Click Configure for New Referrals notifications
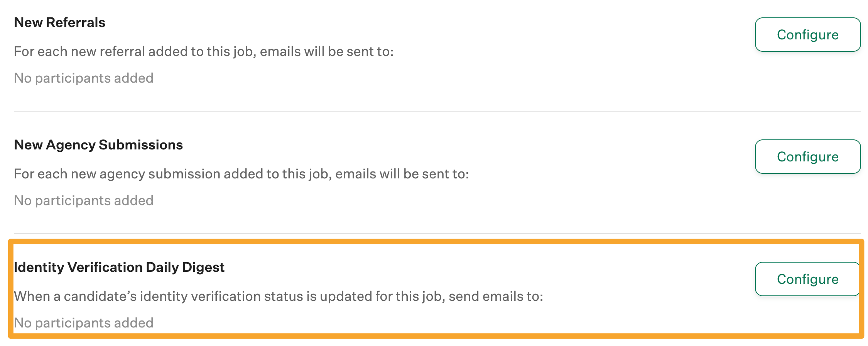This screenshot has width=868, height=346. [x=807, y=35]
